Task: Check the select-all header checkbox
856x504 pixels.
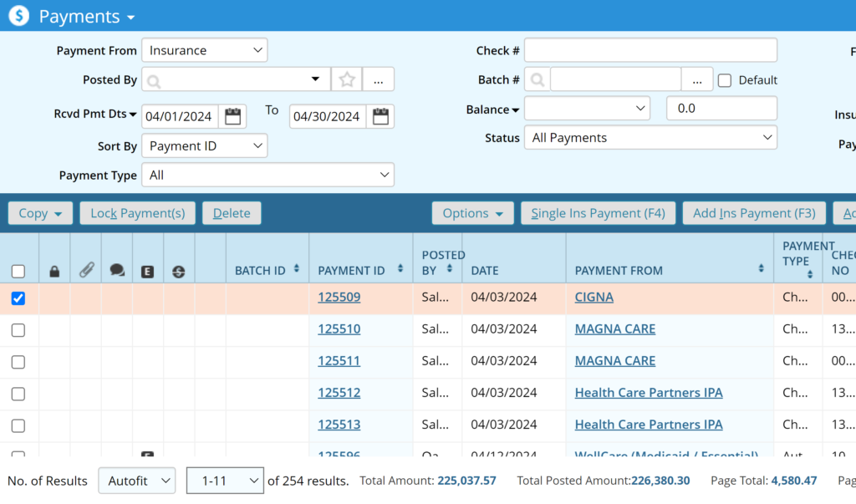Action: pyautogui.click(x=18, y=271)
